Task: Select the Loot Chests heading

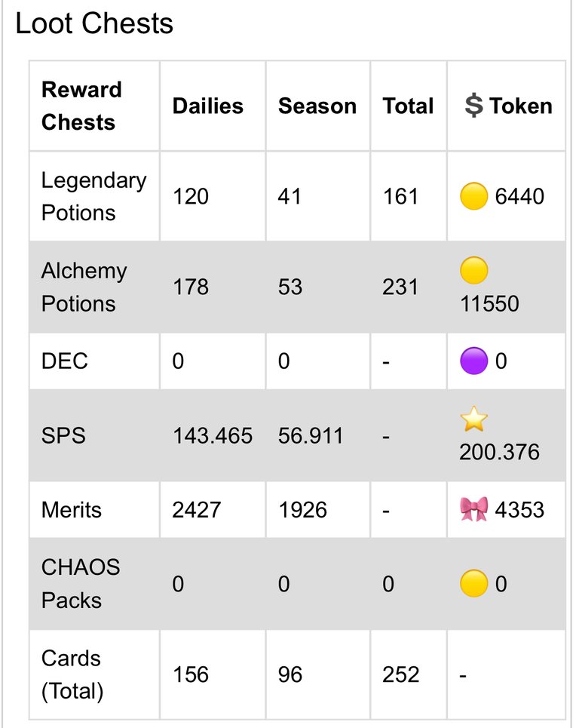Action: coord(94,23)
